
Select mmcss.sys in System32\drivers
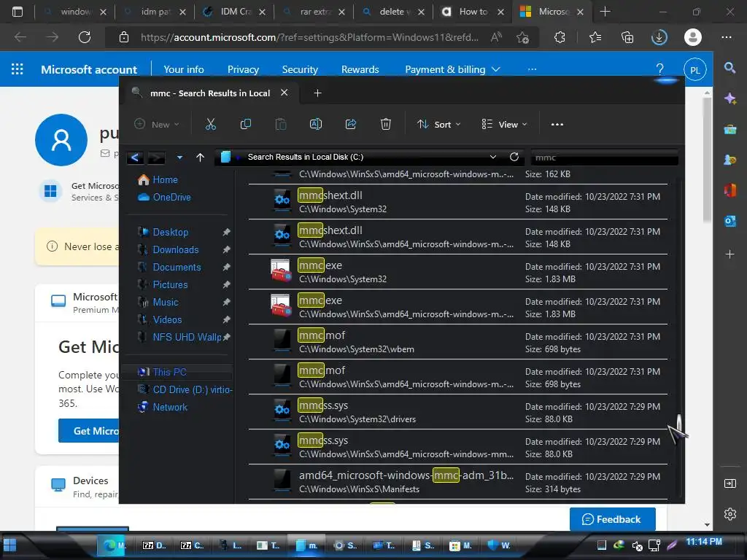457,412
